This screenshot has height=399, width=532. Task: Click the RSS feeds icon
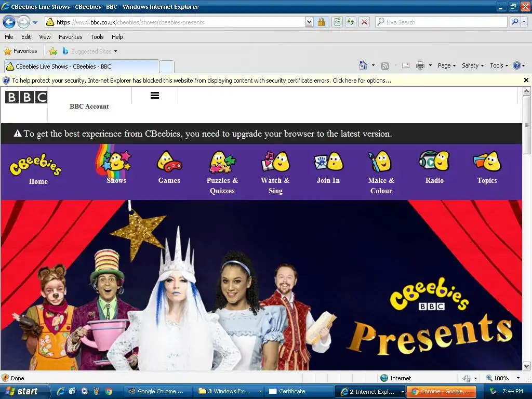385,66
